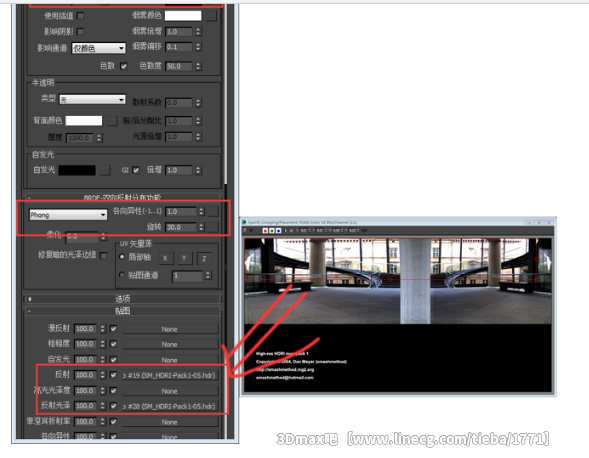This screenshot has width=589, height=458.
Task: Enable blue channel in Specify Cropping window
Action: [x=278, y=231]
